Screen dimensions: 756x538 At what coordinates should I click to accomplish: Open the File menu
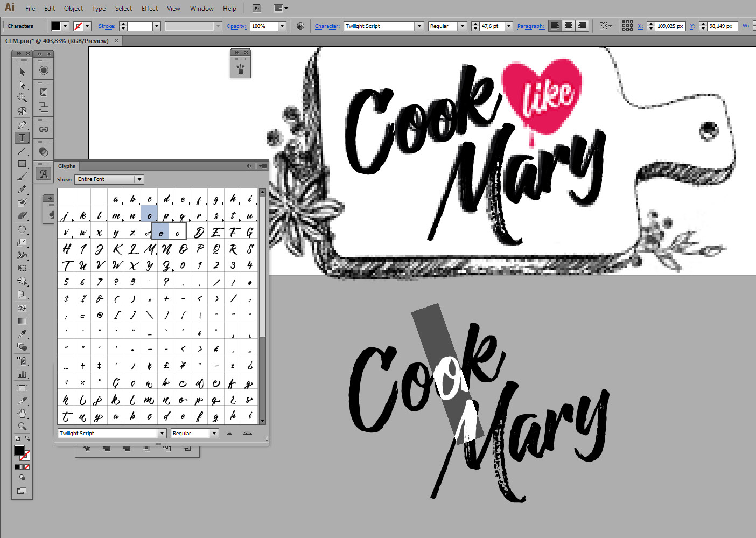click(30, 9)
